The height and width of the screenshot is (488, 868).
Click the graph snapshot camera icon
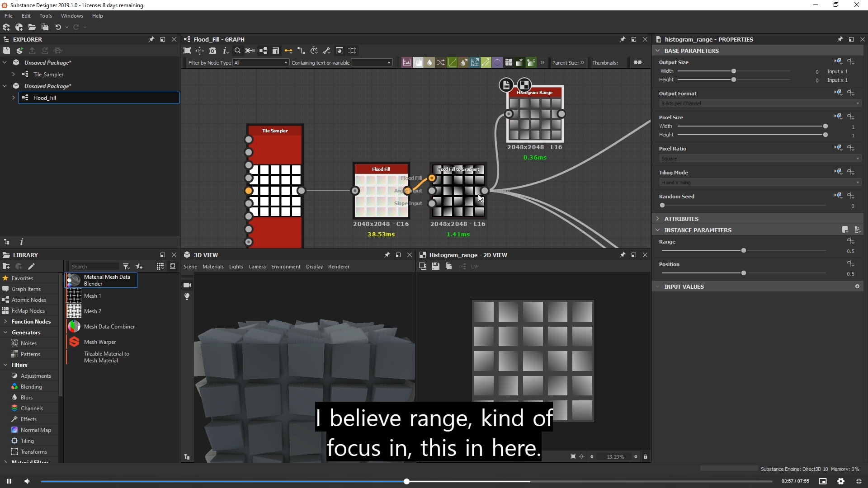click(212, 51)
